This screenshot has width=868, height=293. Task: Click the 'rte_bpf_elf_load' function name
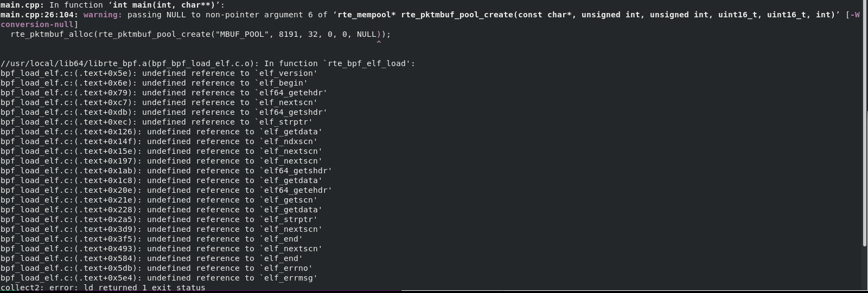367,63
